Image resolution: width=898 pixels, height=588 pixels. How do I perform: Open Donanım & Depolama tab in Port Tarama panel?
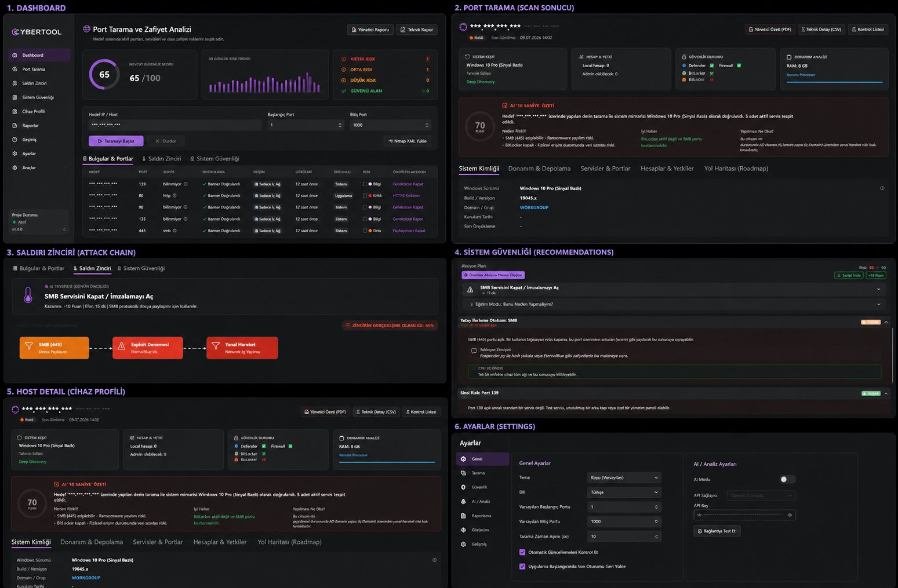pos(539,169)
